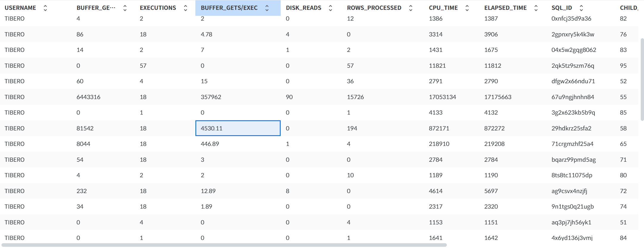Click SQL_ID cell bqarz99pmd5ag
This screenshot has width=644, height=248.
tap(574, 160)
